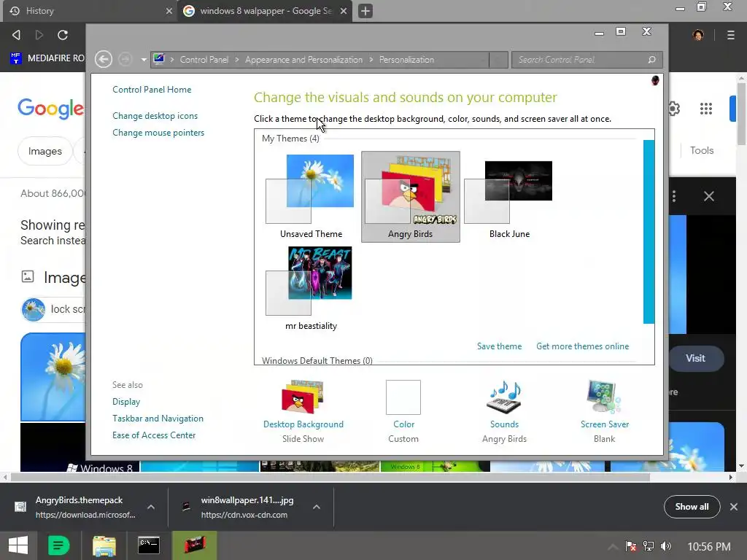The width and height of the screenshot is (747, 560).
Task: Open Screen Saver settings icon
Action: (604, 397)
